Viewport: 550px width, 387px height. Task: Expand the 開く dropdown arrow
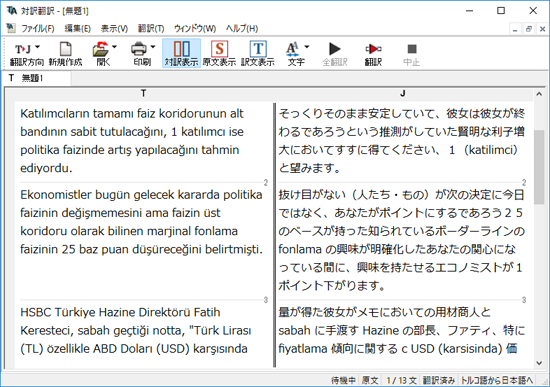coord(114,47)
